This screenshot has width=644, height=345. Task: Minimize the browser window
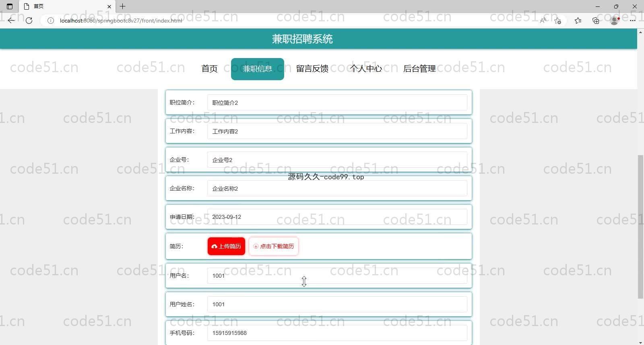click(598, 6)
